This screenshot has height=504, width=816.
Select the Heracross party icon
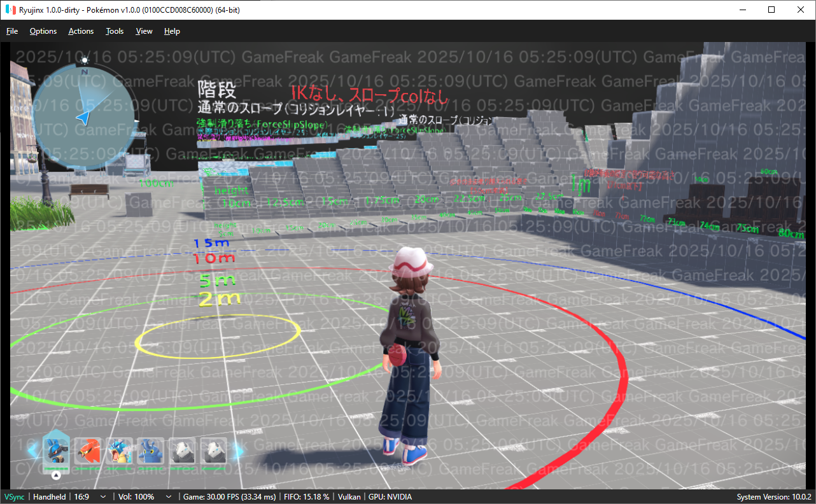click(151, 451)
